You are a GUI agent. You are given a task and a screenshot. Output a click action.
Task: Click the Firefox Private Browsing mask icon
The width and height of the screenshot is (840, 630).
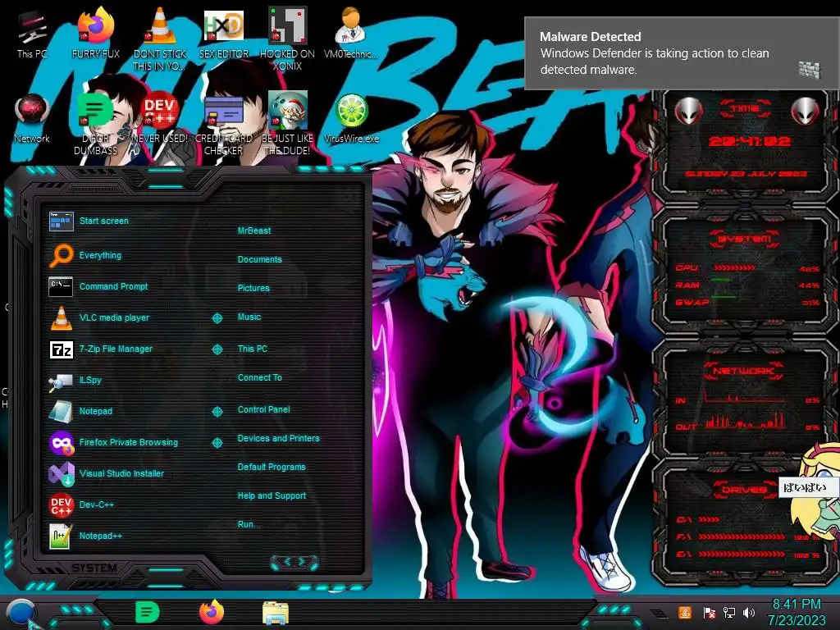click(x=61, y=442)
